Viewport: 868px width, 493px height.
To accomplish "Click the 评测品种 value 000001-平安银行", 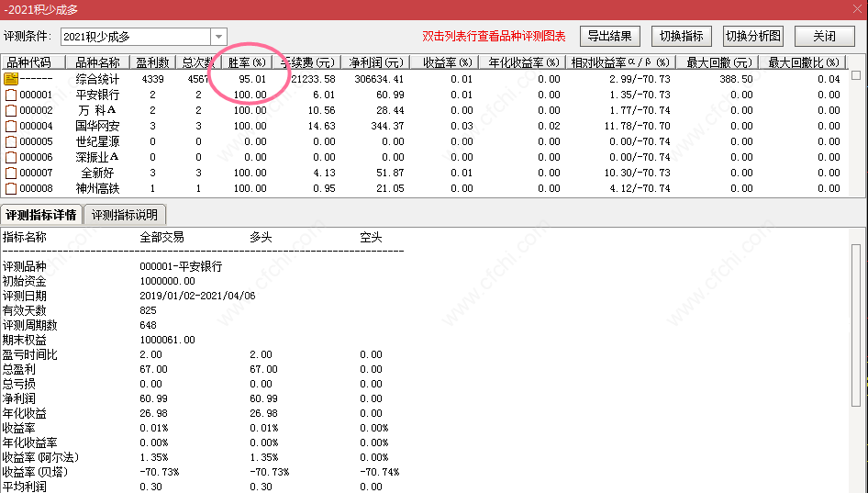I will coord(181,266).
